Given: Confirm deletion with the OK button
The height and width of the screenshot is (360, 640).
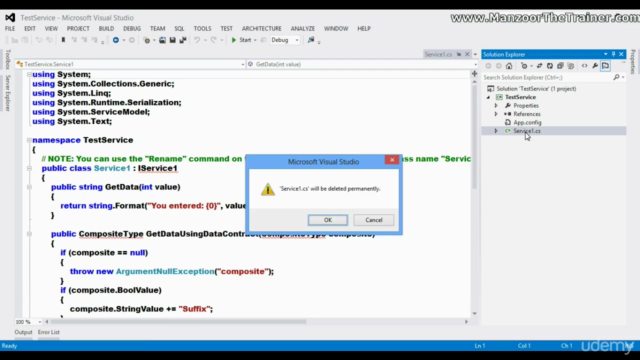Looking at the screenshot, I should click(328, 220).
